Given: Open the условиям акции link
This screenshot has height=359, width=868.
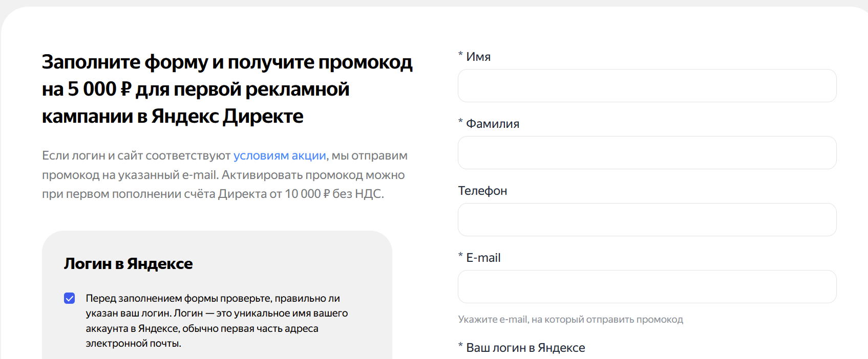Looking at the screenshot, I should click(280, 155).
